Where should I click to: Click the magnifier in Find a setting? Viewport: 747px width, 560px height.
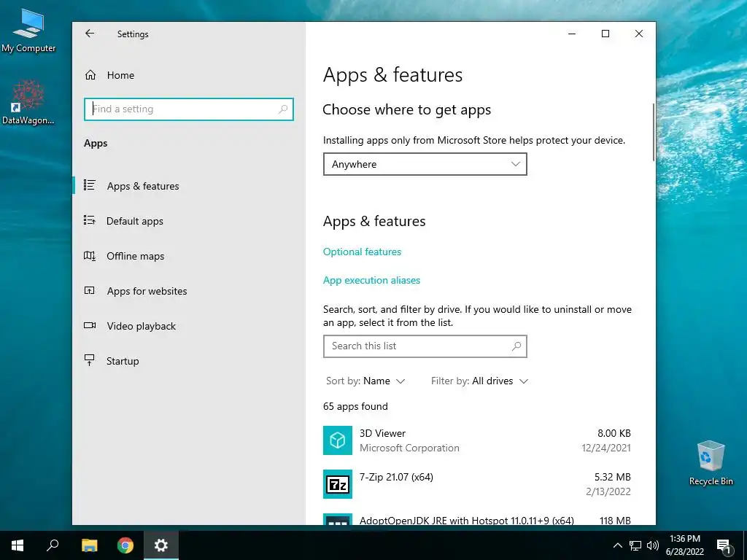(x=283, y=109)
